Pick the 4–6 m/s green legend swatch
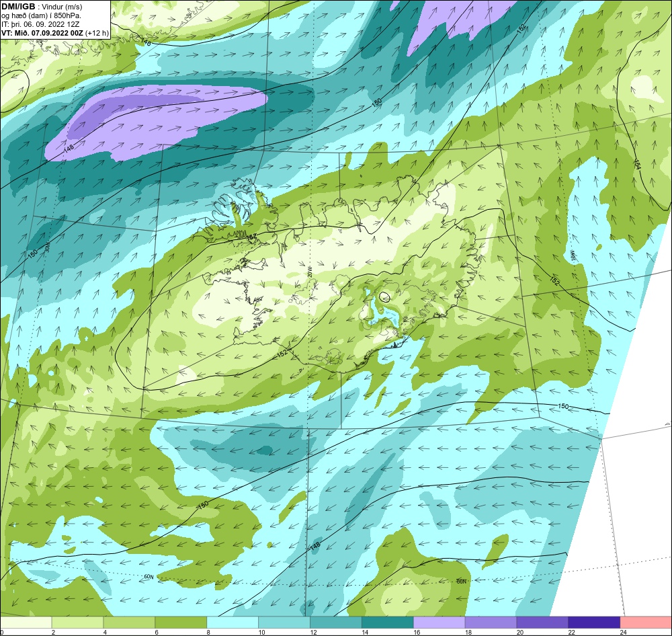 click(x=130, y=623)
